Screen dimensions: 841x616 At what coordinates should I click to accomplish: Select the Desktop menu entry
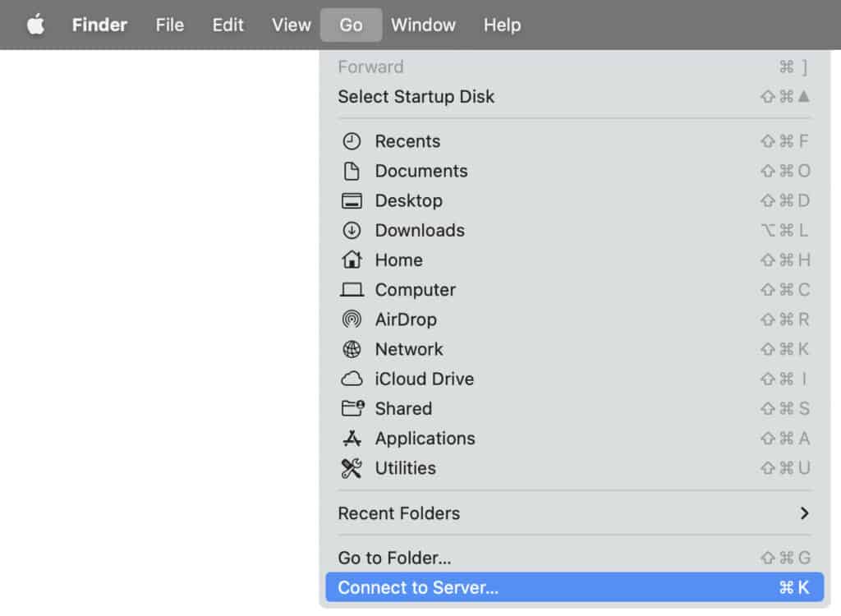click(574, 200)
